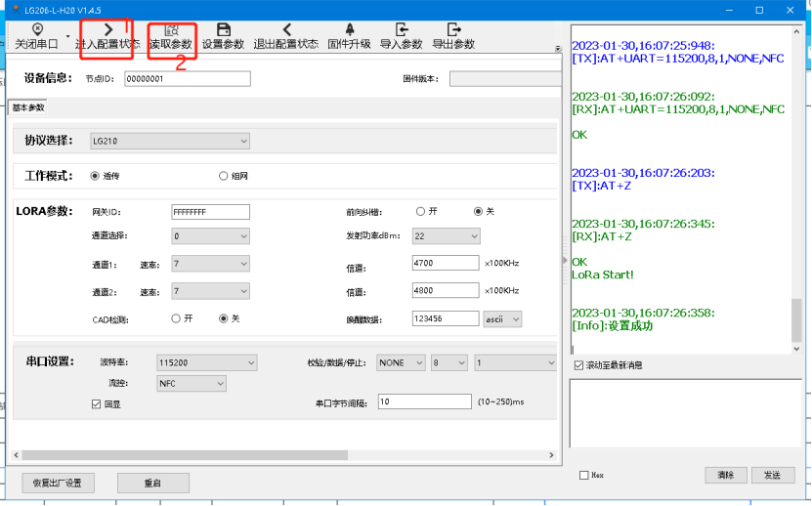Image resolution: width=812 pixels, height=506 pixels.
Task: Expand the 发射功率dBm dropdown
Action: click(x=446, y=236)
